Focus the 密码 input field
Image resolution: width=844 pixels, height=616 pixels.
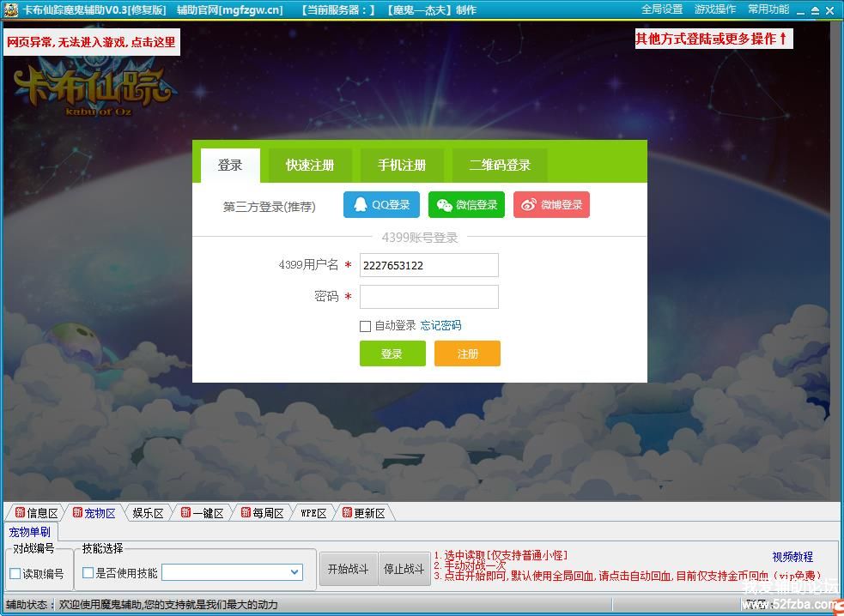tap(429, 297)
